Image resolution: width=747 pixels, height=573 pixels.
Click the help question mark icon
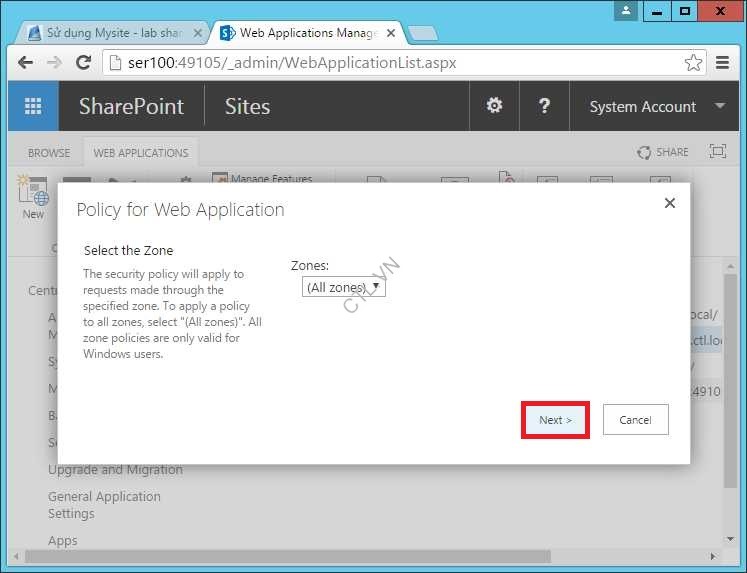[544, 106]
